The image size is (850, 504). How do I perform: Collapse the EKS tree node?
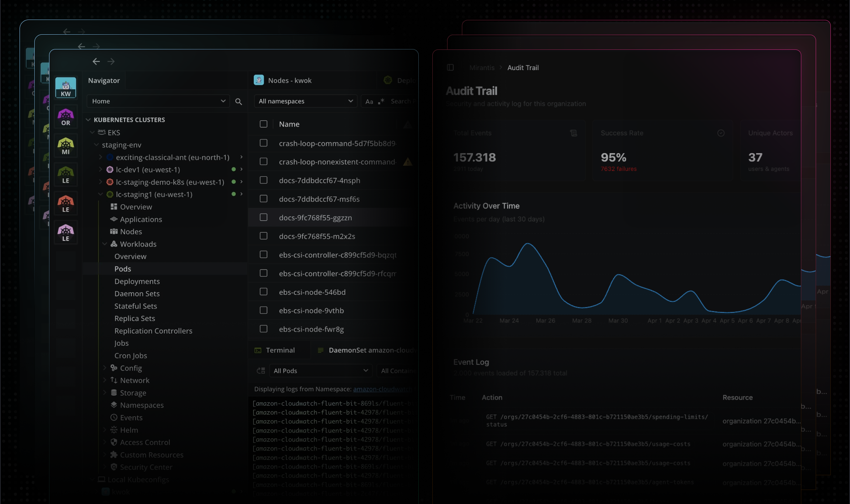pyautogui.click(x=92, y=132)
